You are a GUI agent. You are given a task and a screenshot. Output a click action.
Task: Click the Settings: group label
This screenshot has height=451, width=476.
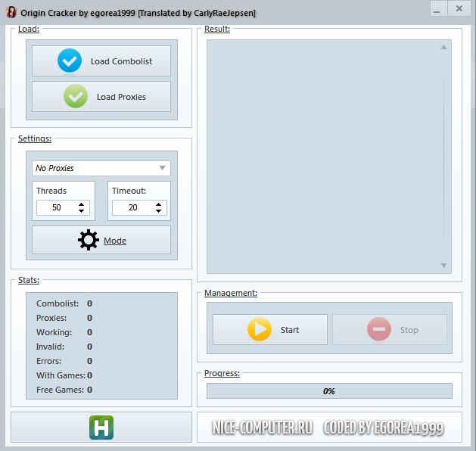coord(35,138)
